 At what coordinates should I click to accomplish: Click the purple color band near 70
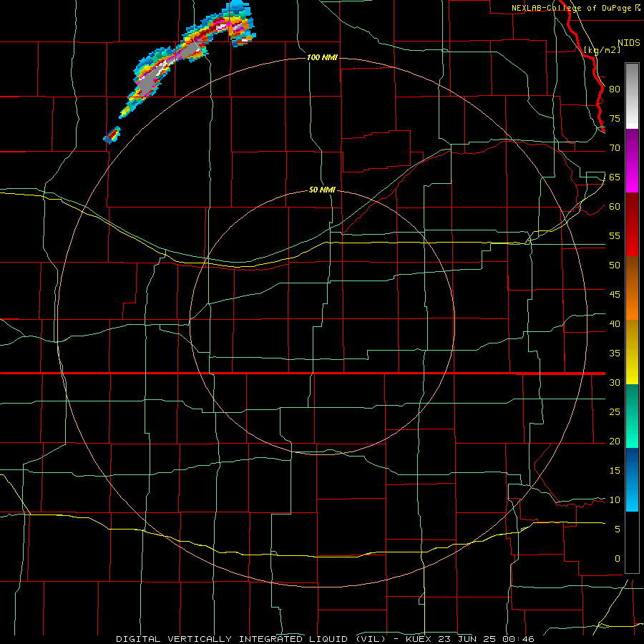click(x=632, y=145)
